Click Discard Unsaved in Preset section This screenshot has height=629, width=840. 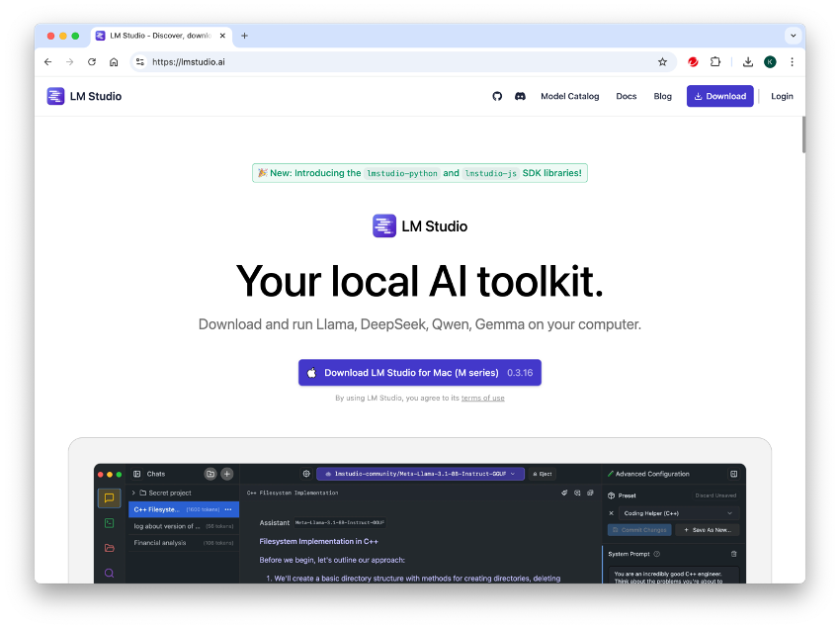tap(715, 496)
